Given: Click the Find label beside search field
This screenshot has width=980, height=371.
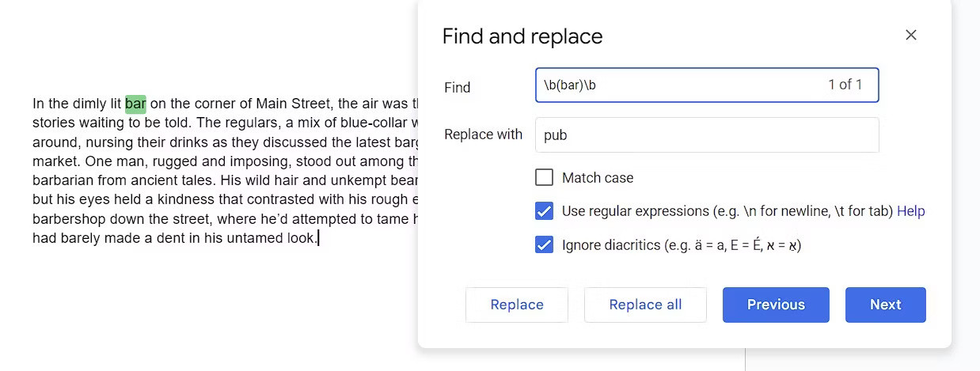Looking at the screenshot, I should tap(458, 87).
